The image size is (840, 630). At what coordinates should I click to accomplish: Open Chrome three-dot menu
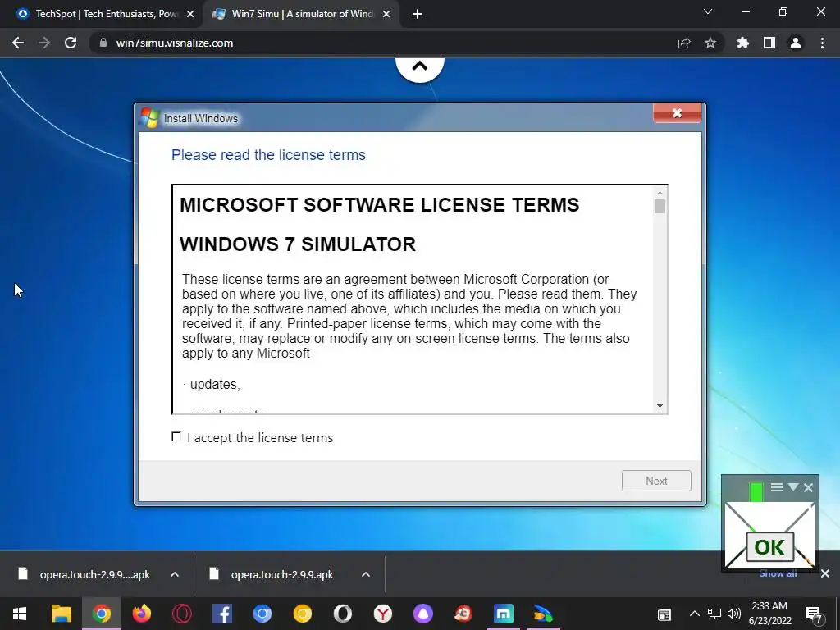(822, 43)
